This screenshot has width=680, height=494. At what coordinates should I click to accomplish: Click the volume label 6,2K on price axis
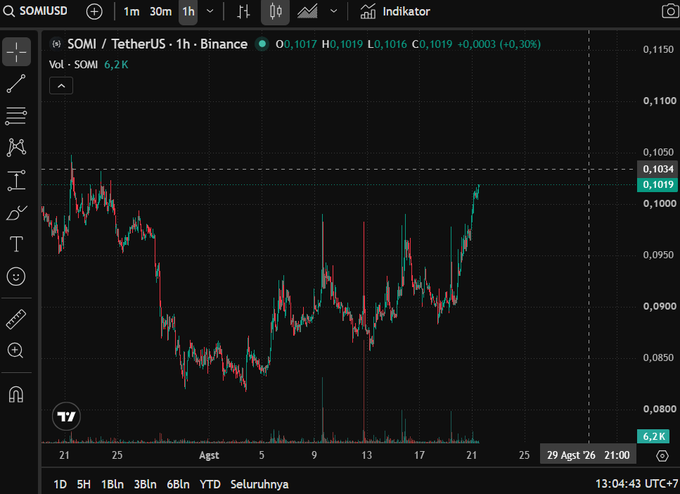[654, 436]
